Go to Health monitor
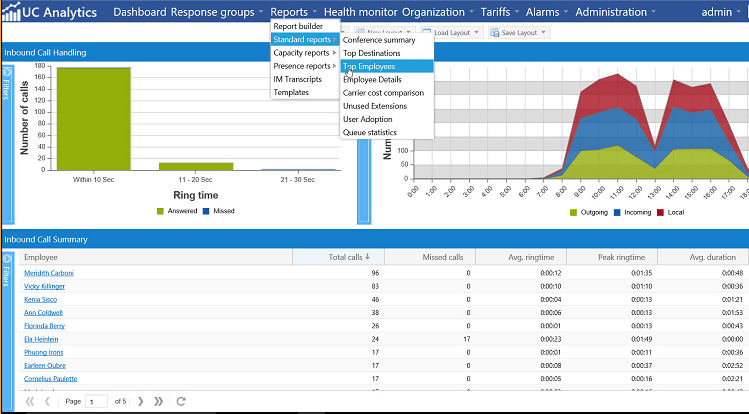 click(361, 12)
